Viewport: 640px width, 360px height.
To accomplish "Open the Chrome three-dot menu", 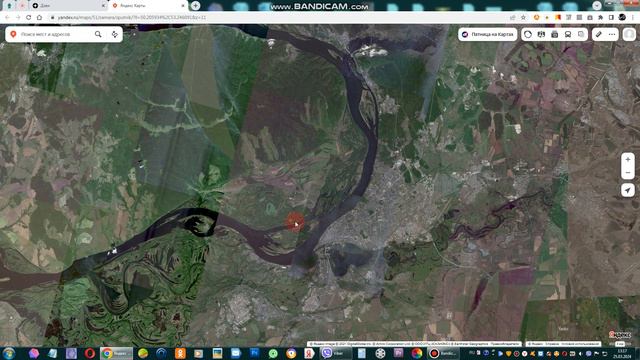I will pyautogui.click(x=633, y=18).
